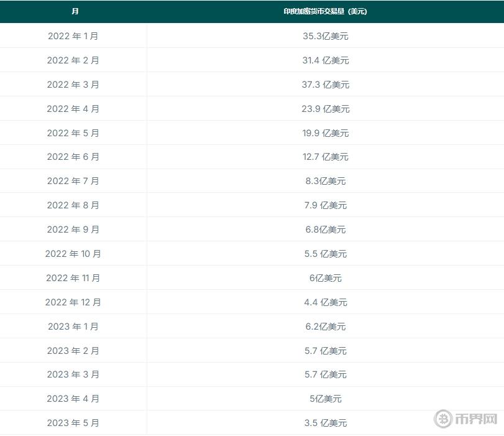Image resolution: width=504 pixels, height=436 pixels.
Task: Click the 2022 年 3 月 row label
Action: pyautogui.click(x=73, y=85)
